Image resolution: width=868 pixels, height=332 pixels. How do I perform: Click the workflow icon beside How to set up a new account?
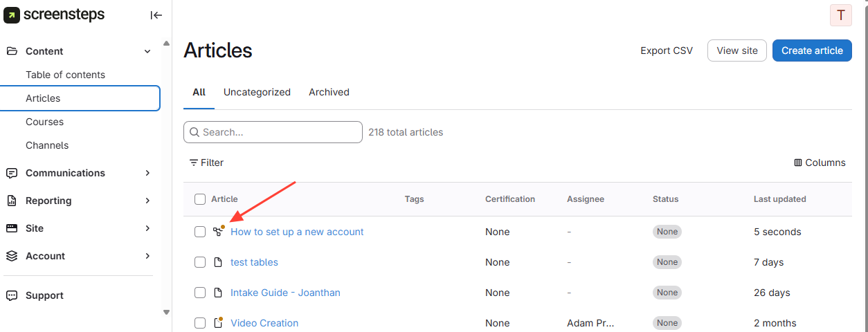pos(218,232)
